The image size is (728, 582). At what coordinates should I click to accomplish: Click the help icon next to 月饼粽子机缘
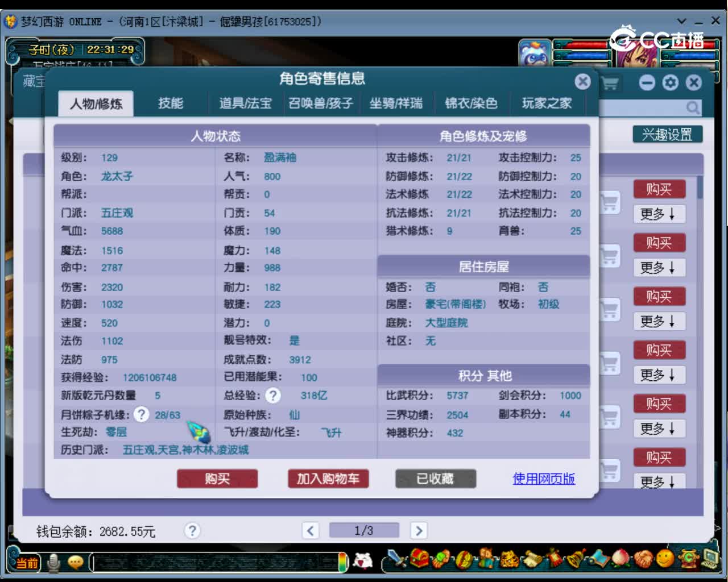[x=141, y=414]
